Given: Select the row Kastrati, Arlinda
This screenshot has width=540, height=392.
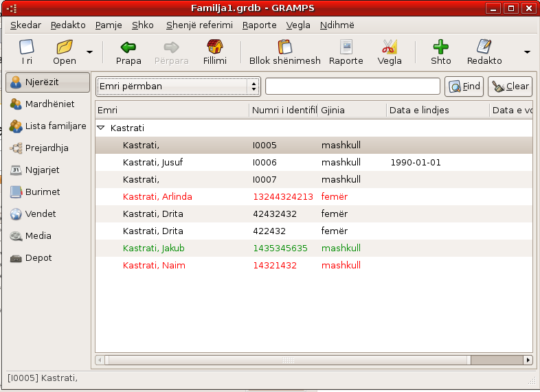Looking at the screenshot, I should pos(314,197).
